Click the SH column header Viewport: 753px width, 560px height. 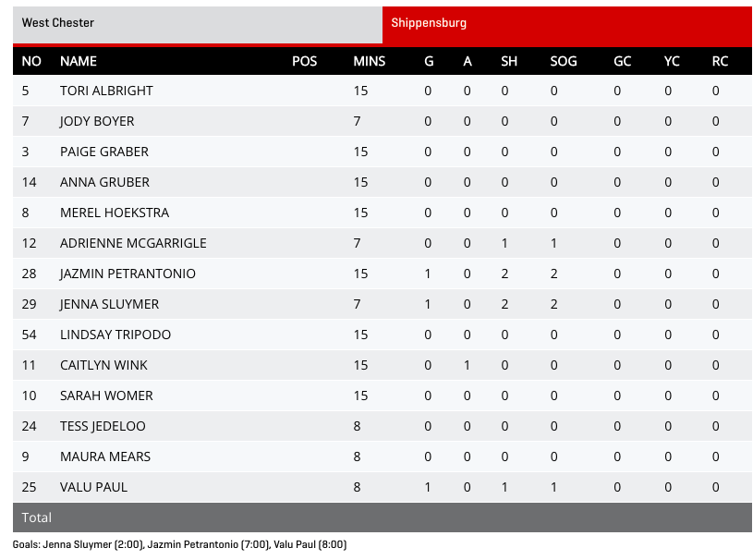coord(509,62)
